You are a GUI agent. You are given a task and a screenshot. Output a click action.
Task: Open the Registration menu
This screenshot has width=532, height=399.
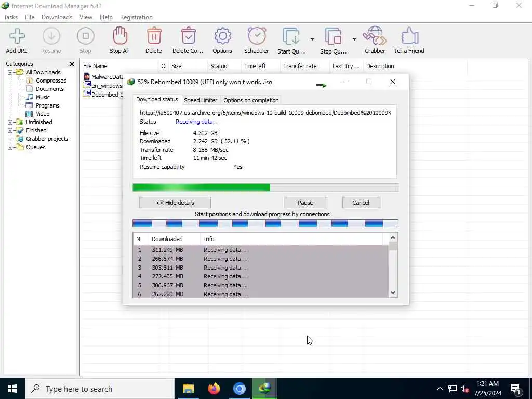(x=136, y=17)
